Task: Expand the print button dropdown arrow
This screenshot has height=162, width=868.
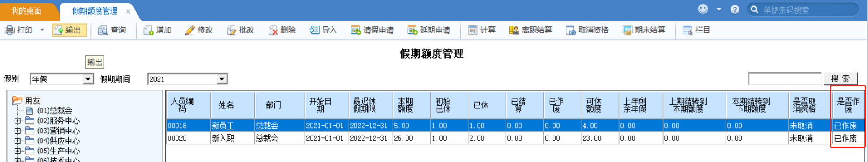Action: pos(42,30)
